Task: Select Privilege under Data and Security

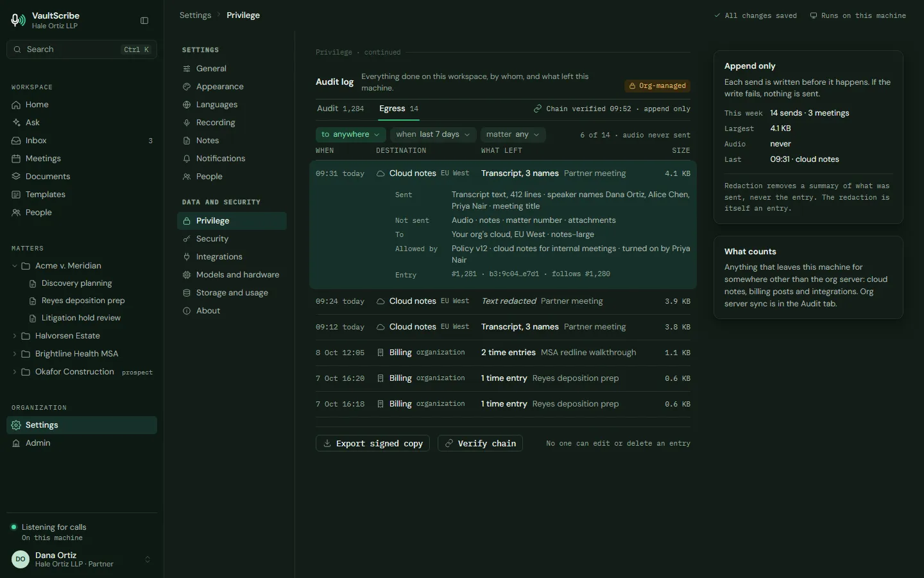Action: click(x=232, y=221)
